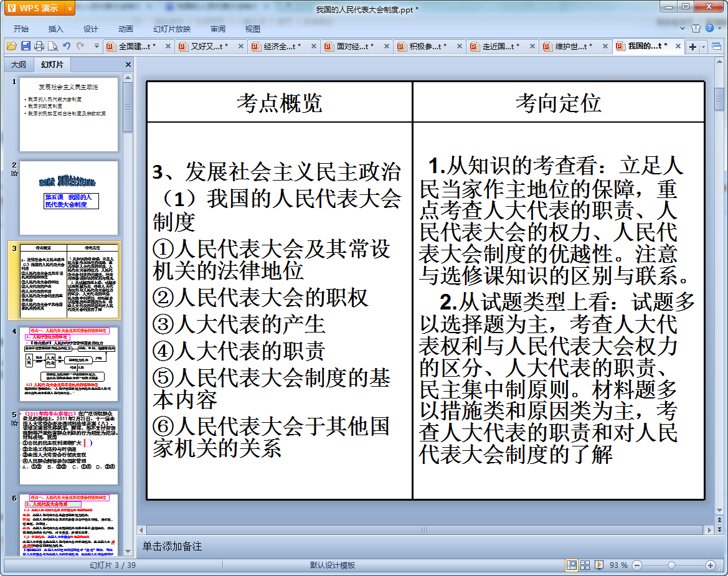
Task: Expand quick access toolbar options arrow
Action: [x=97, y=46]
